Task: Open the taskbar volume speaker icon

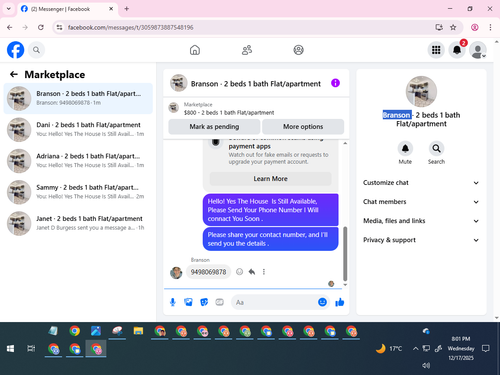Action: pyautogui.click(x=426, y=365)
